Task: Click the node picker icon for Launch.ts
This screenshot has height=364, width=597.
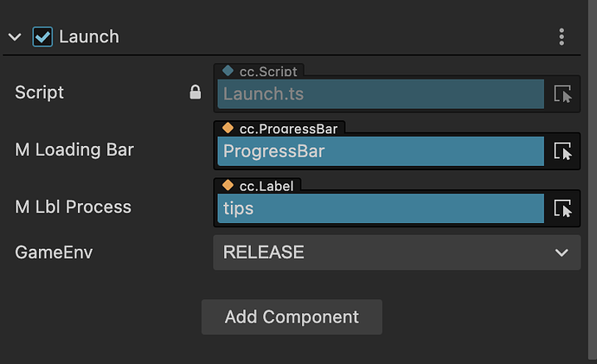Action: coord(562,94)
